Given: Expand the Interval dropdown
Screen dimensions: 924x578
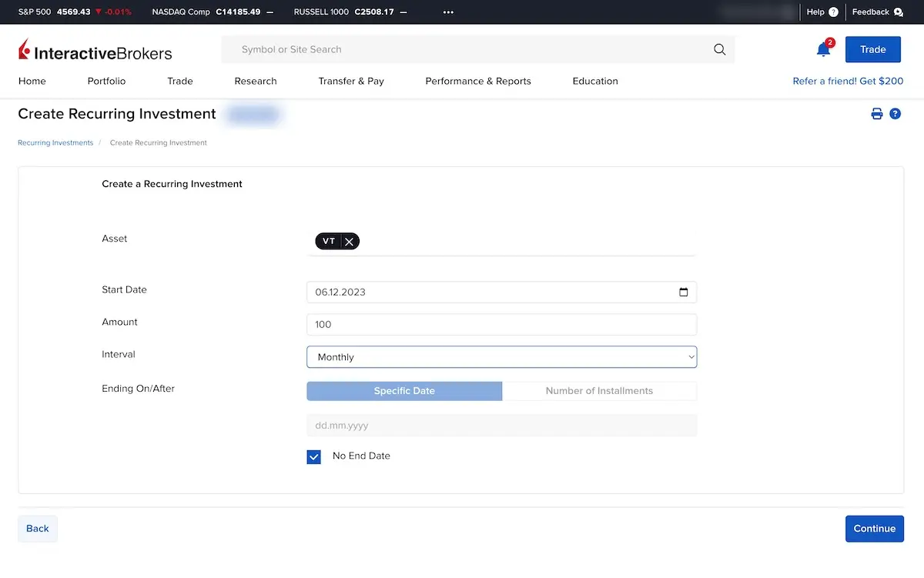Looking at the screenshot, I should tap(501, 357).
